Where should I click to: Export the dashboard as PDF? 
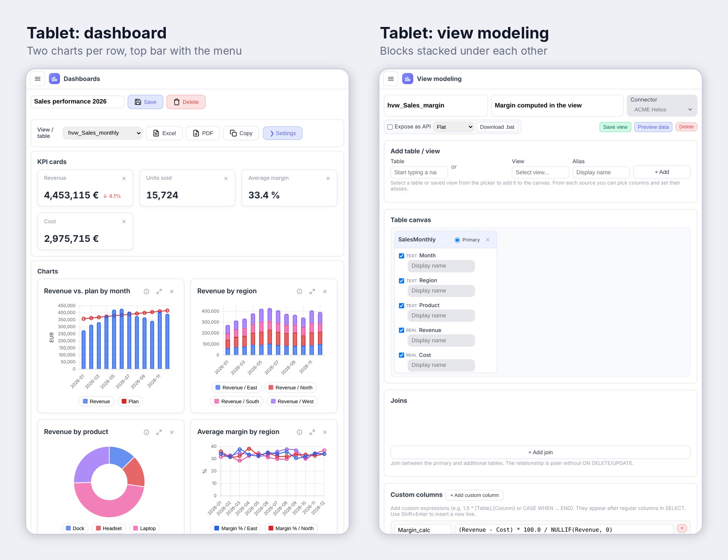point(203,133)
